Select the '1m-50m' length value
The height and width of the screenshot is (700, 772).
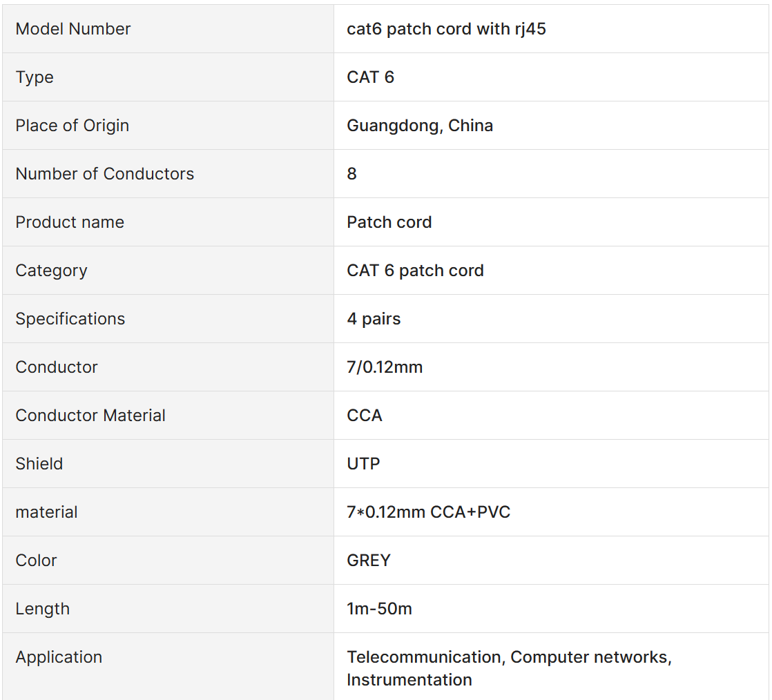click(379, 609)
